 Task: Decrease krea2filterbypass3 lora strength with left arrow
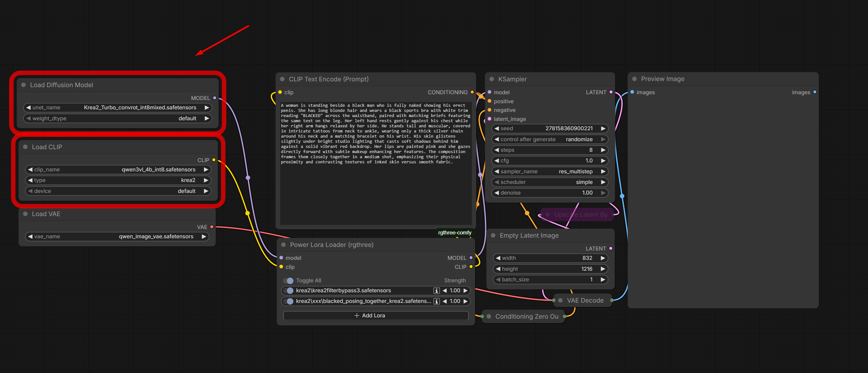[x=445, y=291]
